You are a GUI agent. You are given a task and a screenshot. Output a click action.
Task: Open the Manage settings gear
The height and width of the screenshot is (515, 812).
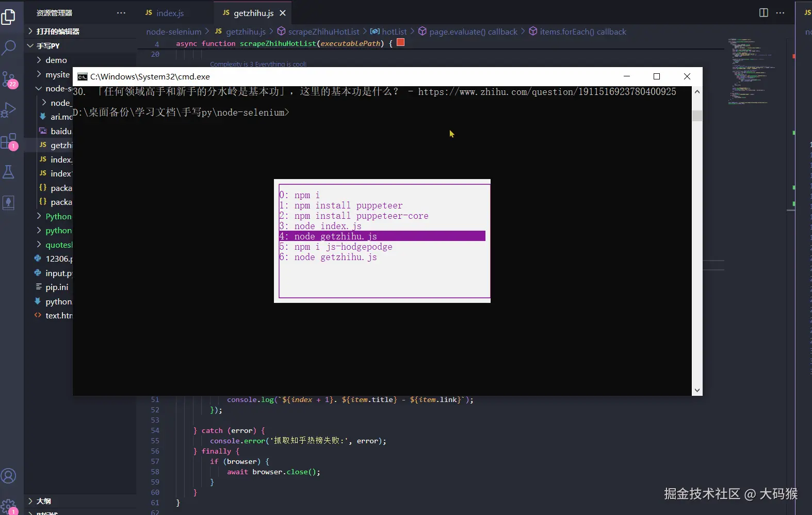click(x=9, y=506)
